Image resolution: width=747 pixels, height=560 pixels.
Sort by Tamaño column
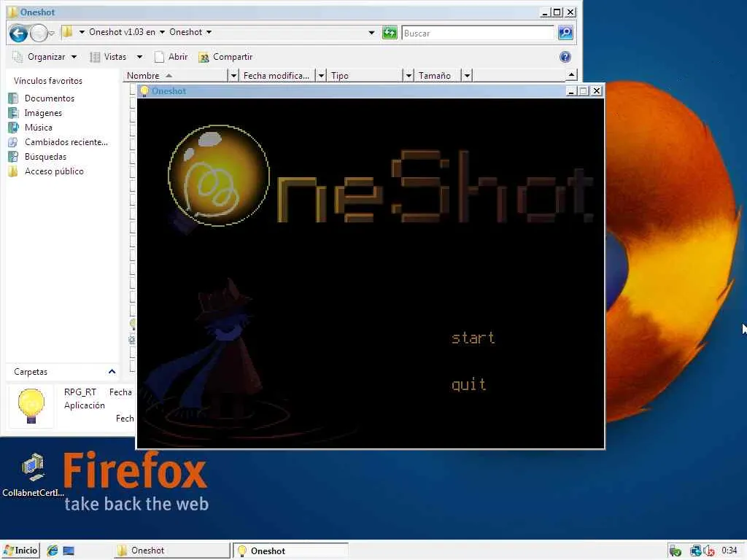tap(438, 75)
